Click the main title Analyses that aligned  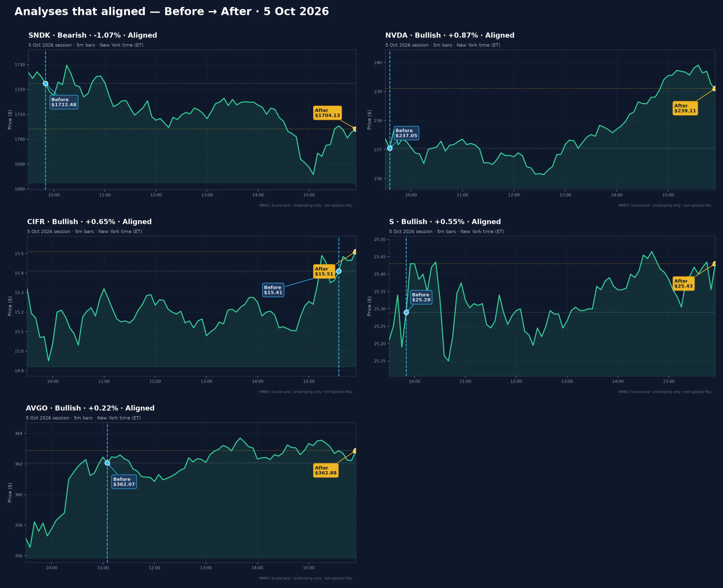click(x=172, y=12)
